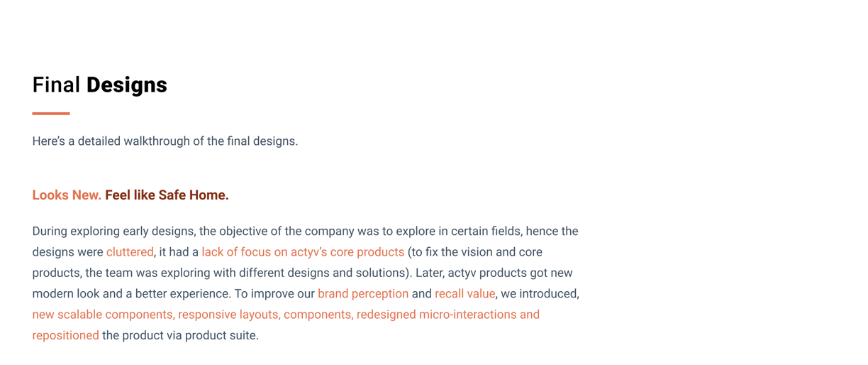Click "Later, actyv products got new" text
The image size is (868, 365).
tap(494, 273)
